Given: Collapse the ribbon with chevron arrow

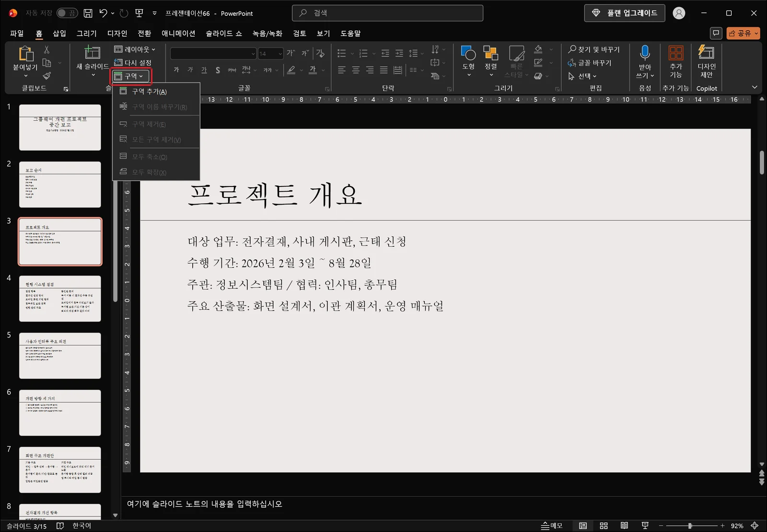Looking at the screenshot, I should tap(755, 87).
